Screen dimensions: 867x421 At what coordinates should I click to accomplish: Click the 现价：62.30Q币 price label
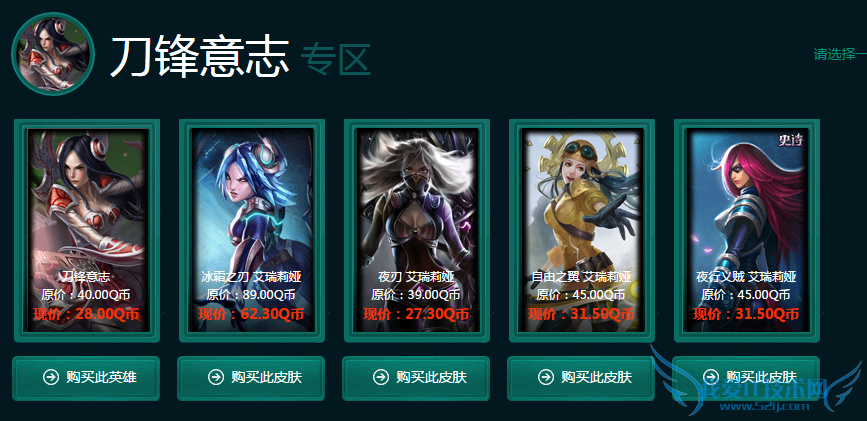click(x=252, y=314)
